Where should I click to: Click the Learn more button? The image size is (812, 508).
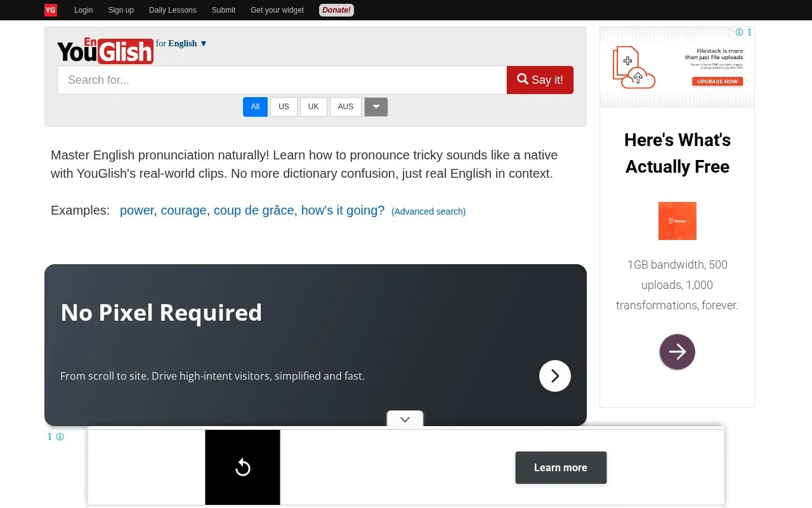pyautogui.click(x=561, y=467)
